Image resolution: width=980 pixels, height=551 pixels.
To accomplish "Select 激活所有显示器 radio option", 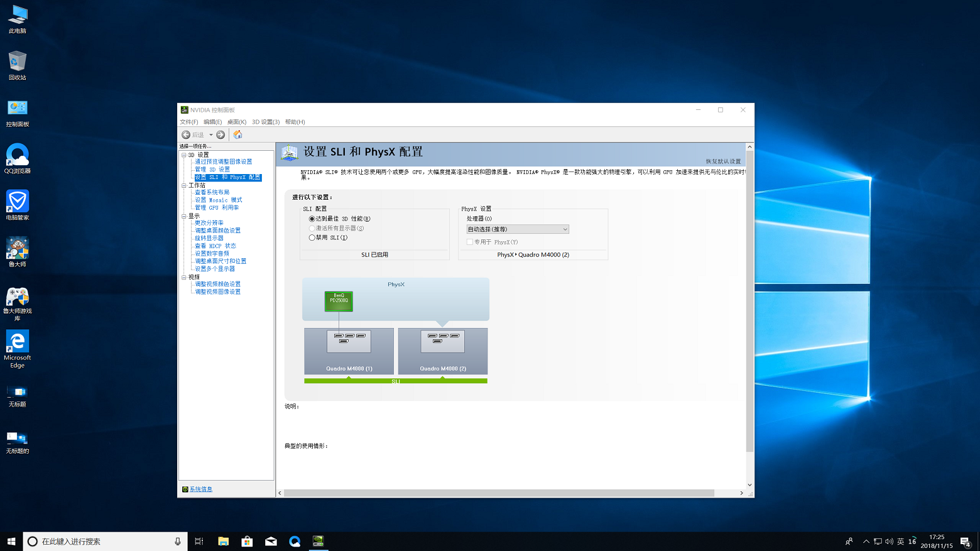I will point(312,228).
